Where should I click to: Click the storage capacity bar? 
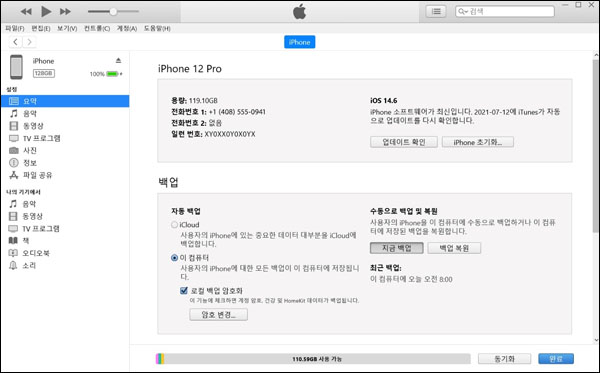[x=313, y=359]
